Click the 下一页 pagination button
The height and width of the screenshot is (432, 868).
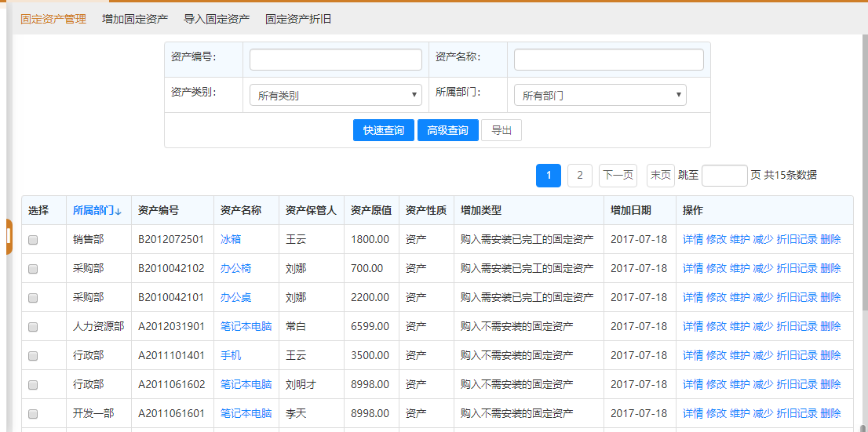[618, 176]
